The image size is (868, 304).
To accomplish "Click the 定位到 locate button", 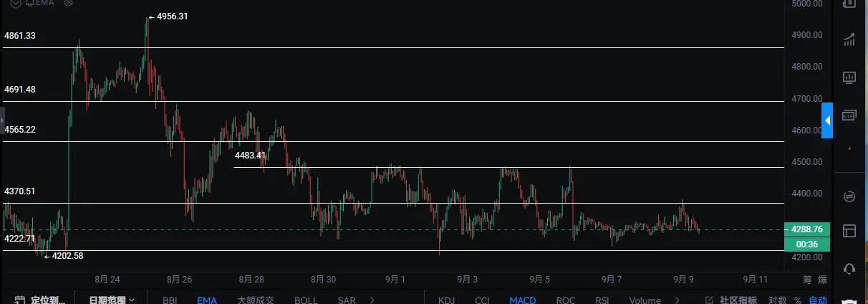I will click(x=39, y=300).
